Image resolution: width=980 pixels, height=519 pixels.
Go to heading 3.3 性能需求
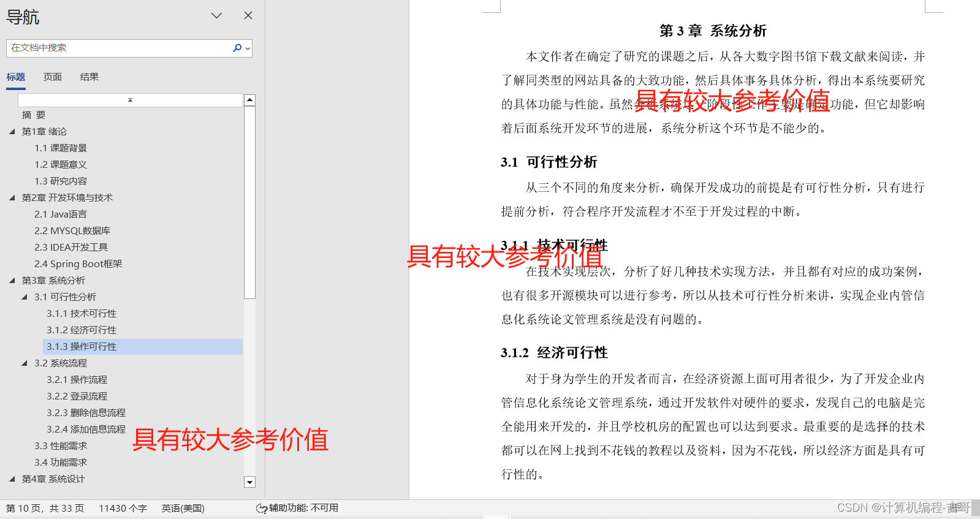pyautogui.click(x=61, y=446)
